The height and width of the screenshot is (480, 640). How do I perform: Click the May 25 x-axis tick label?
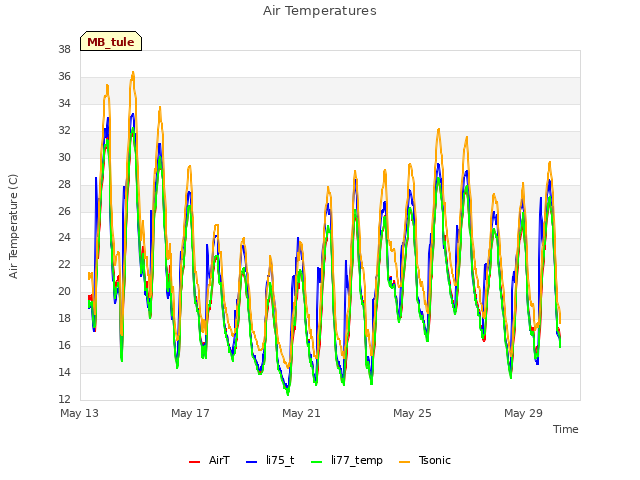click(x=412, y=413)
